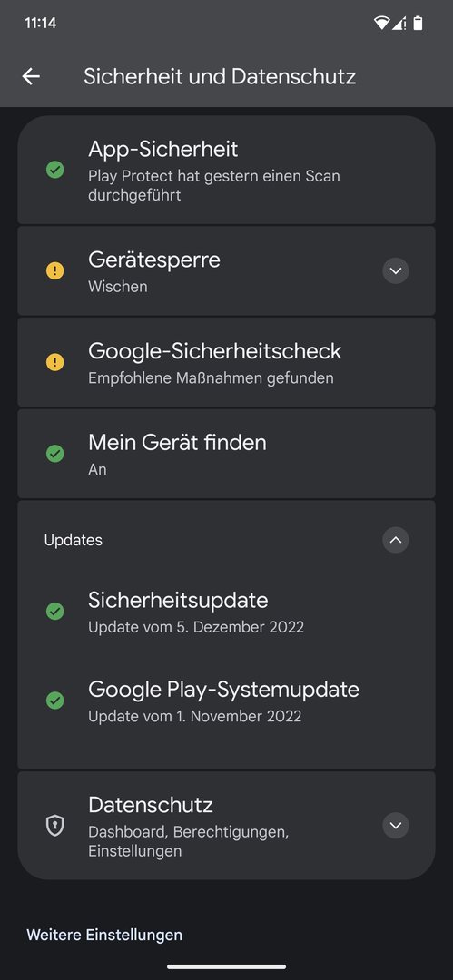Tap the Wi-Fi status bar icon
The height and width of the screenshot is (980, 453).
(x=381, y=23)
